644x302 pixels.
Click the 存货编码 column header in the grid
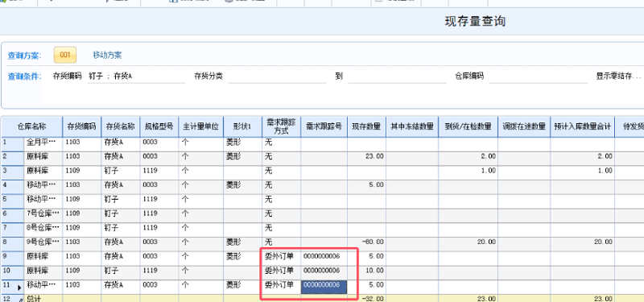tap(82, 126)
